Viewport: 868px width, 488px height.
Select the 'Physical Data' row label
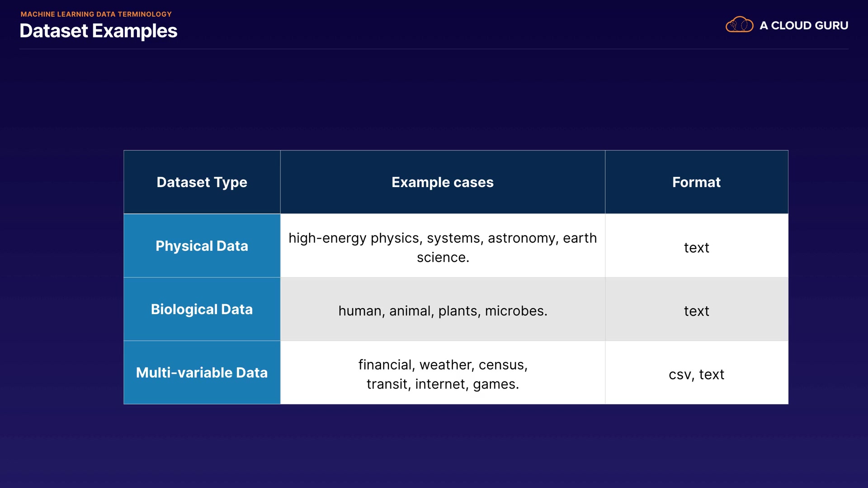[202, 246]
